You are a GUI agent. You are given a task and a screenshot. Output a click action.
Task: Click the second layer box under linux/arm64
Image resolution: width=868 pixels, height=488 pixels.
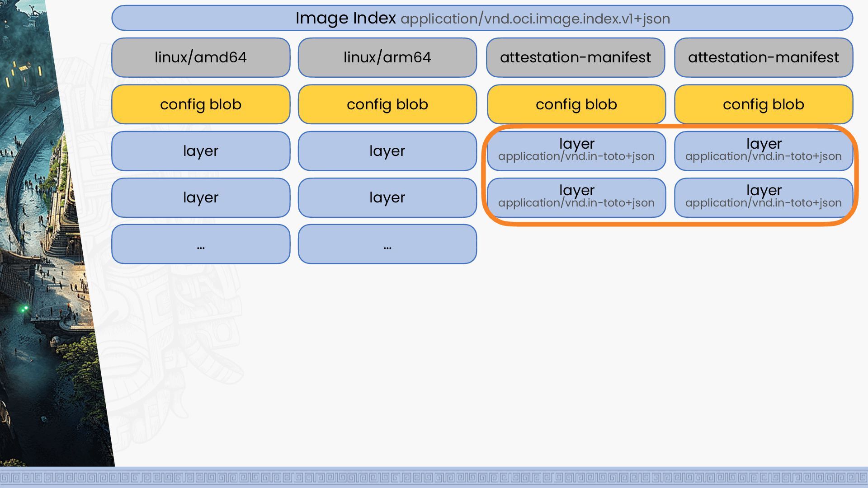(x=387, y=197)
